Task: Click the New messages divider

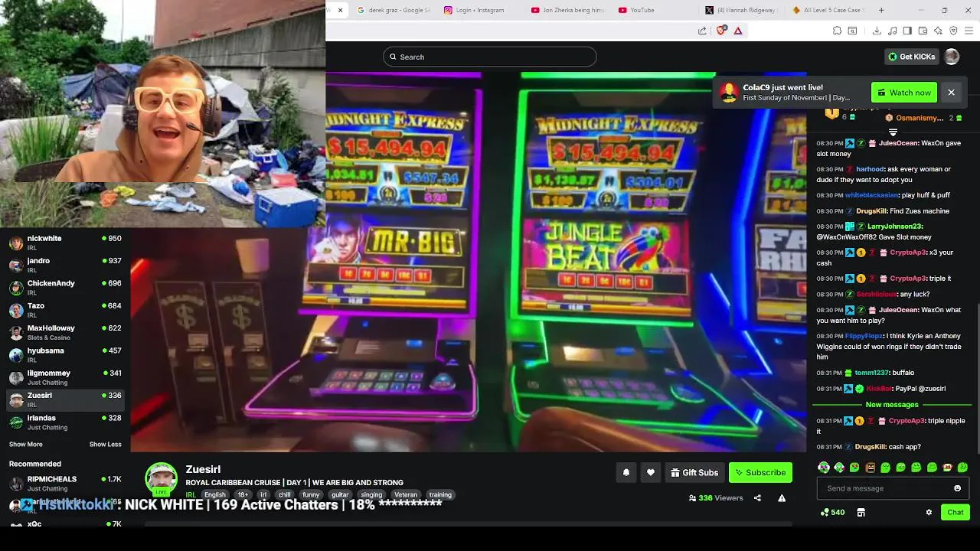Action: (892, 404)
